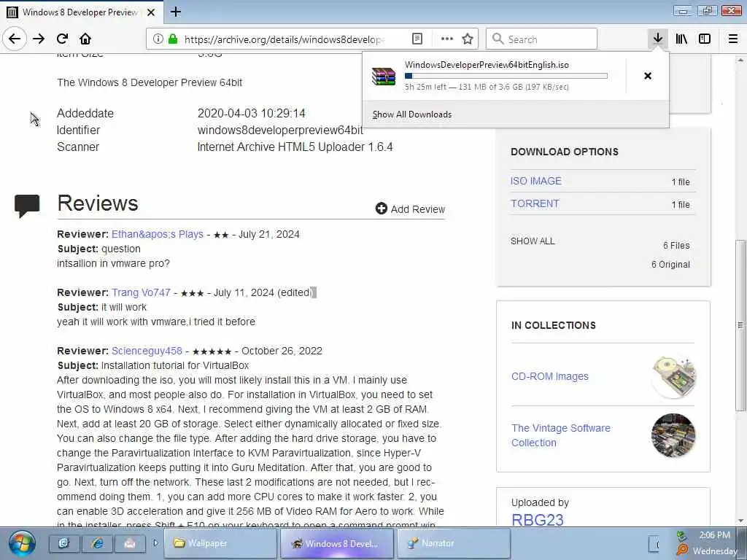This screenshot has height=560, width=747.
Task: Toggle the downloads panel arrow button
Action: pyautogui.click(x=657, y=39)
